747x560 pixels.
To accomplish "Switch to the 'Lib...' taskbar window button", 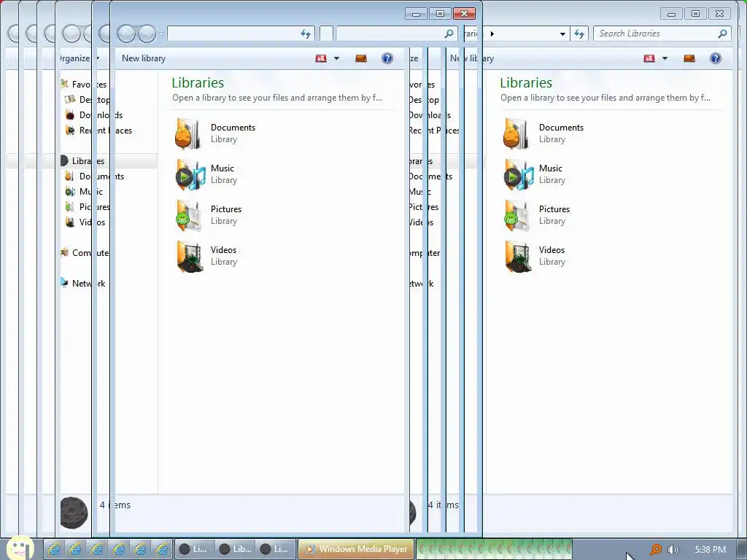I will (235, 549).
